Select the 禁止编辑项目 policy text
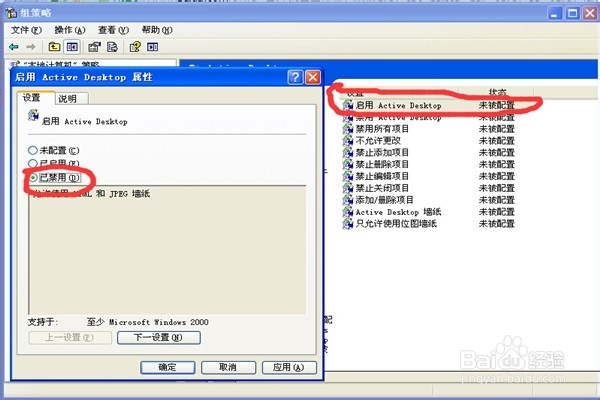The height and width of the screenshot is (400, 600). point(382,176)
